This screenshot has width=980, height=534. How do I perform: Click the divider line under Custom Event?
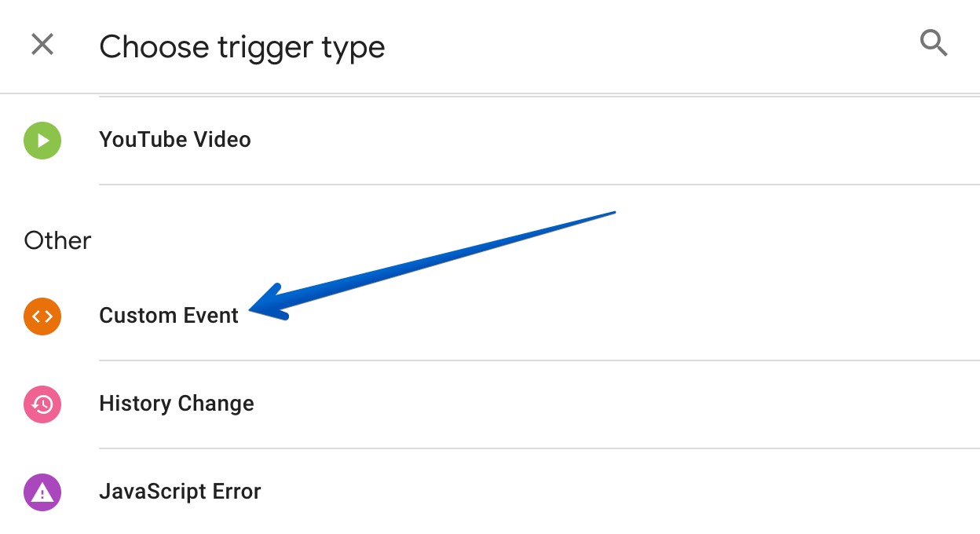[x=539, y=360]
